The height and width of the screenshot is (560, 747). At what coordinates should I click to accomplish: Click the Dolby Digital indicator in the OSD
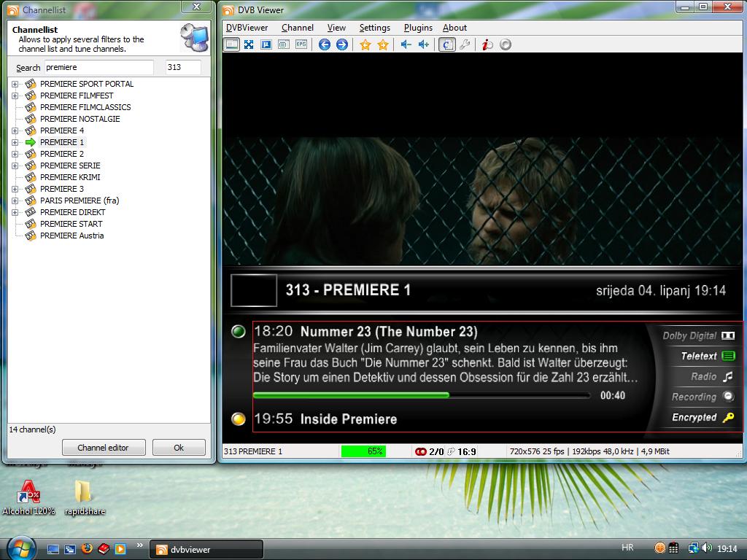click(x=699, y=335)
